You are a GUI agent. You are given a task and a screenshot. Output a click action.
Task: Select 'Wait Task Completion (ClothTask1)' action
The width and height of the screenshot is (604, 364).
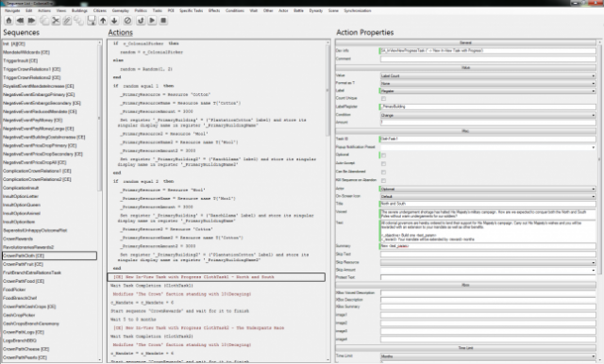[x=152, y=286]
